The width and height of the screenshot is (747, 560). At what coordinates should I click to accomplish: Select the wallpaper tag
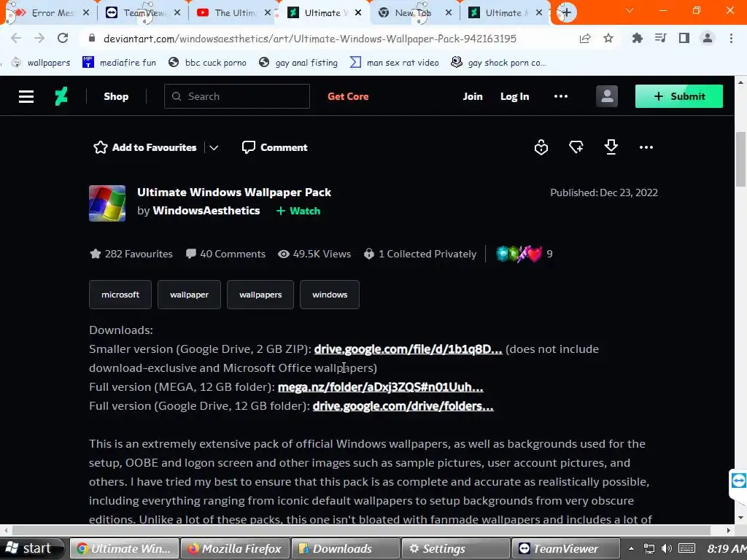[x=189, y=295]
